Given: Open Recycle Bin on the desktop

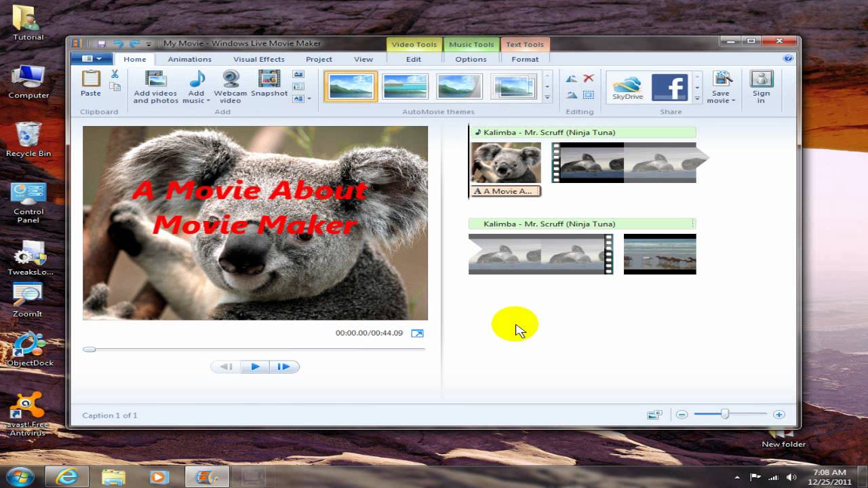Looking at the screenshot, I should 28,140.
